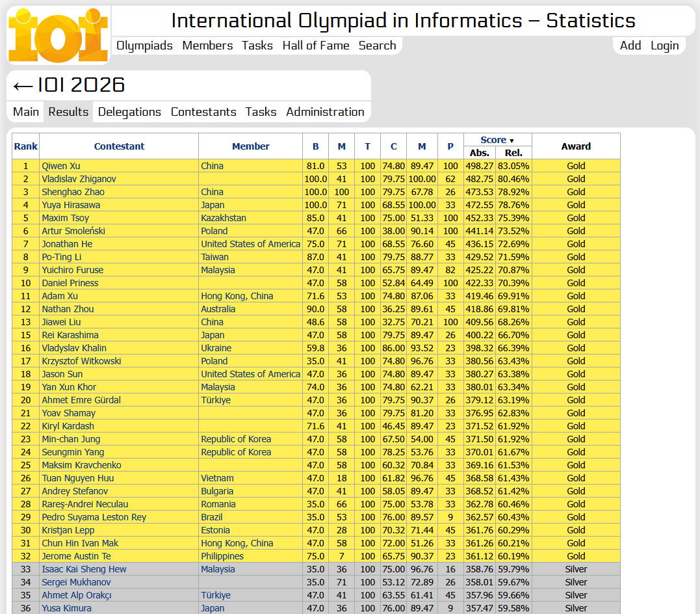Switch to the Contestants tab
This screenshot has width=700, height=614.
point(203,112)
